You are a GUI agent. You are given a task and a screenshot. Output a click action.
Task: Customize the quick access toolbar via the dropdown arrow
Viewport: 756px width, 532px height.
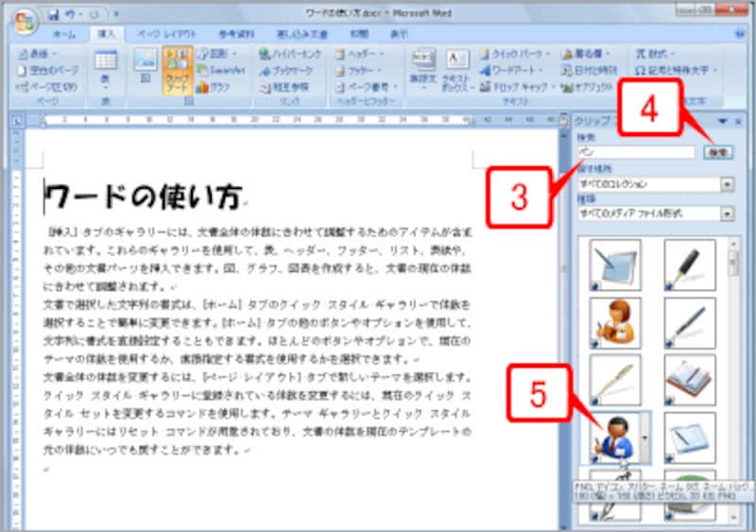(x=116, y=15)
